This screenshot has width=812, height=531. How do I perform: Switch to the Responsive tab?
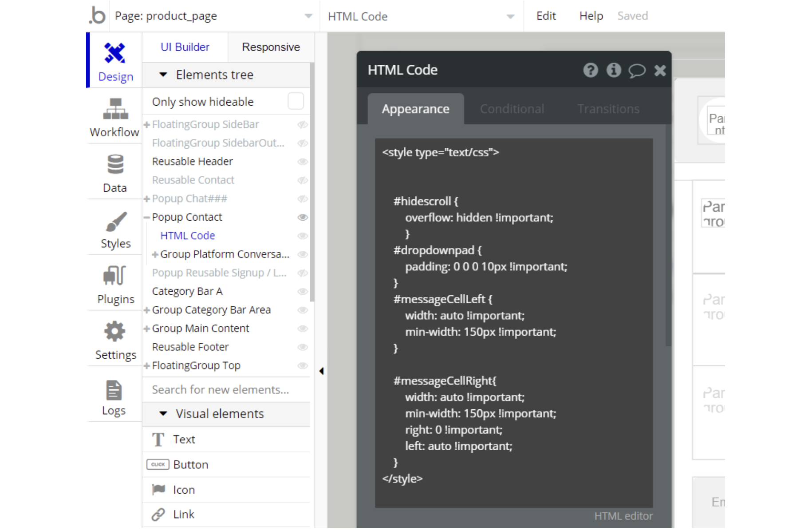[271, 47]
